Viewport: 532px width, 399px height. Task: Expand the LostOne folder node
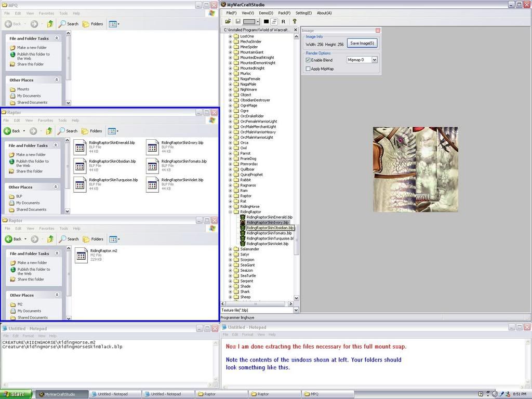(x=230, y=36)
